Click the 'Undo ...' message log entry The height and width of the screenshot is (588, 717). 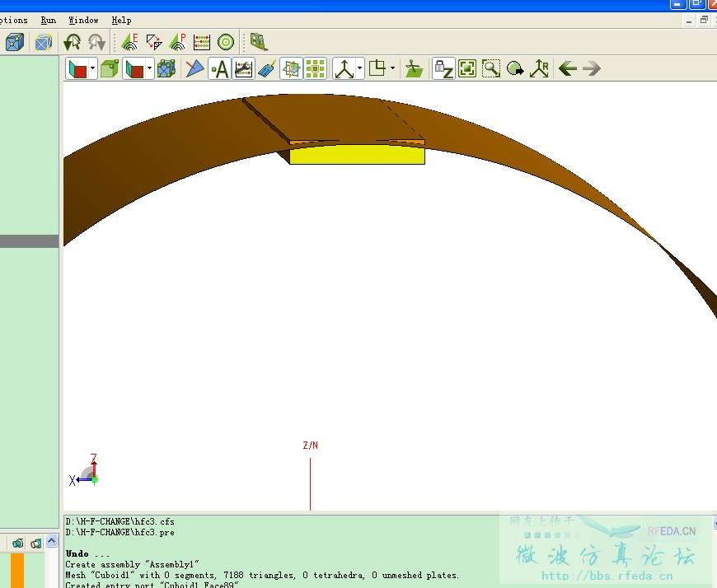coord(87,553)
